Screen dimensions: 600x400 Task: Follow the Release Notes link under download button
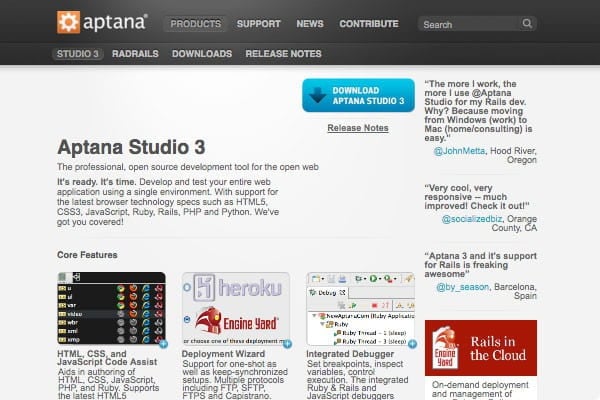click(x=358, y=128)
